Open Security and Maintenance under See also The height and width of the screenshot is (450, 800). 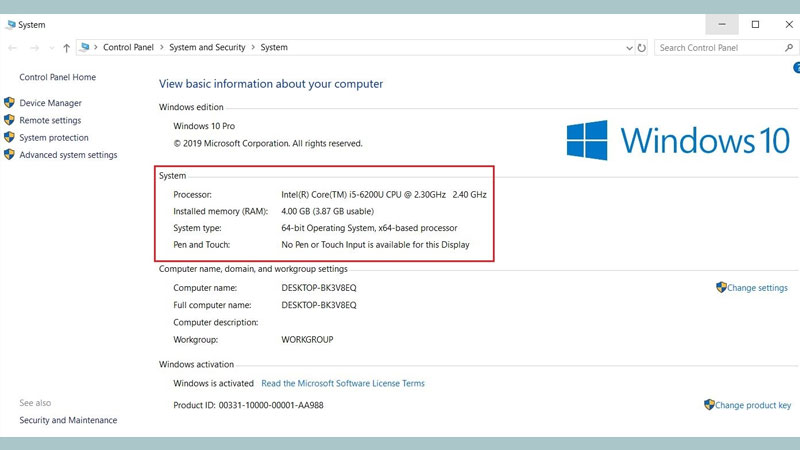click(x=68, y=420)
